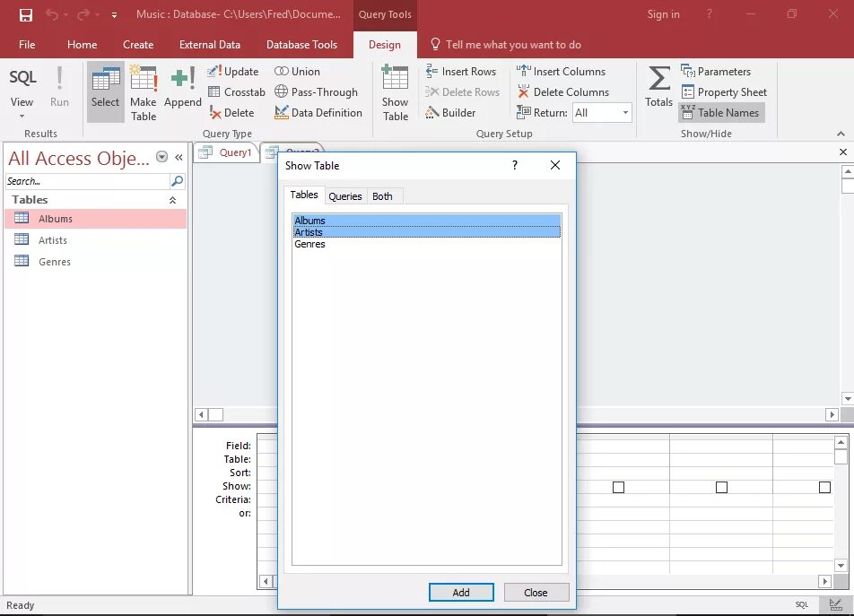Screen dimensions: 854x616
Task: Choose the Data Definition query type
Action: [318, 113]
